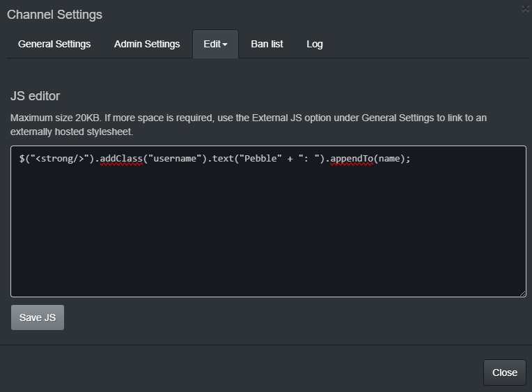Viewport: 532px width, 392px height.
Task: Switch to the General Settings tab
Action: (x=54, y=44)
